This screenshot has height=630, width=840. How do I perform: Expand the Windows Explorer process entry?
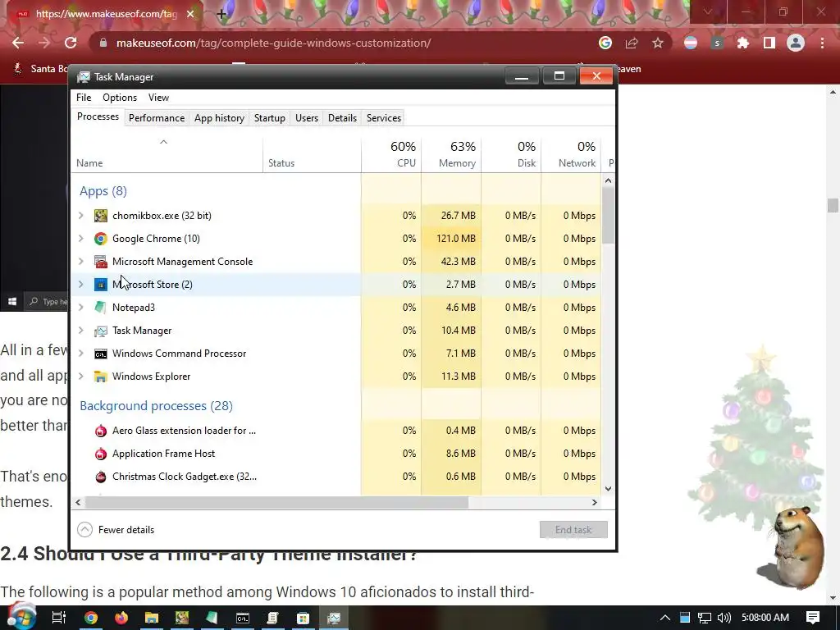pyautogui.click(x=81, y=377)
